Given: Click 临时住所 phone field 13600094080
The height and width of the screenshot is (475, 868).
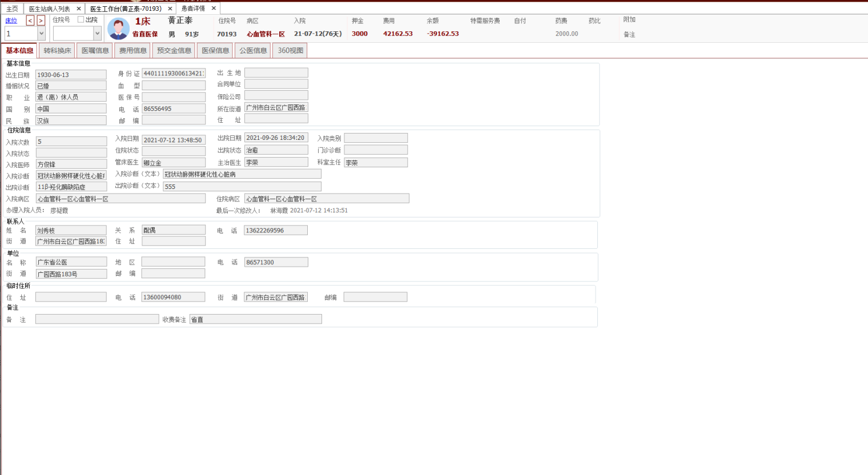Looking at the screenshot, I should (174, 297).
